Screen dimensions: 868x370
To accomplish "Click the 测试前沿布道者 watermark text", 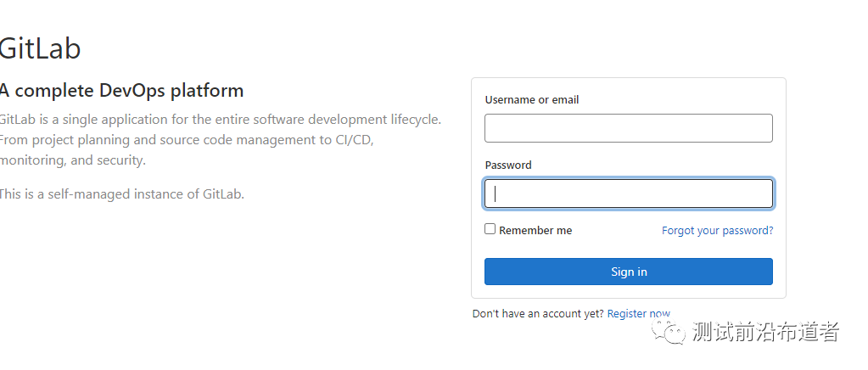I will click(x=765, y=332).
